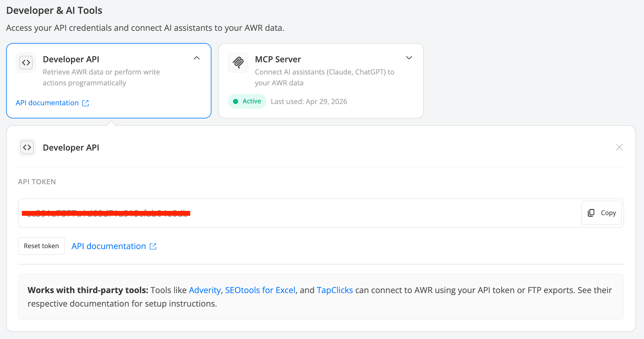Click the green Active status dot
The image size is (644, 339).
pos(236,101)
